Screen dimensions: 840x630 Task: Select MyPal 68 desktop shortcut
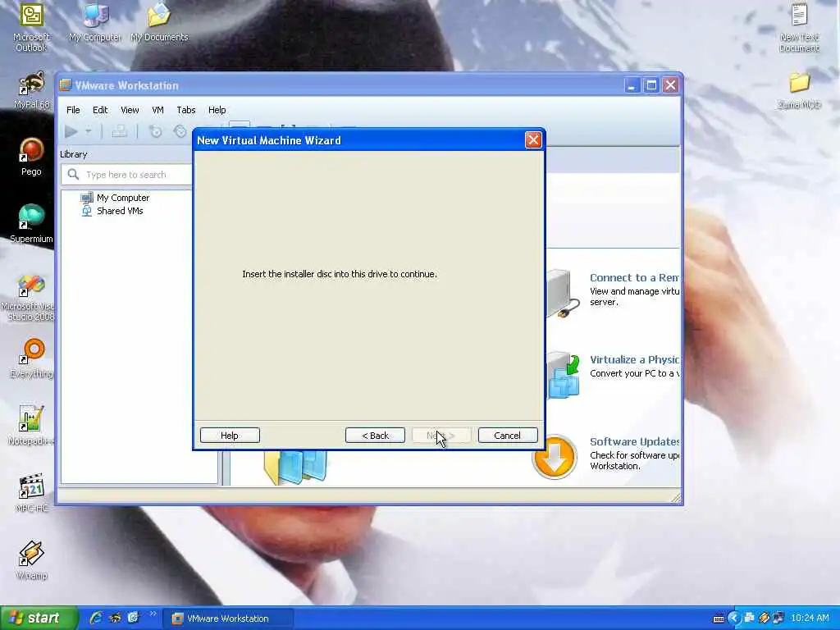tap(31, 90)
